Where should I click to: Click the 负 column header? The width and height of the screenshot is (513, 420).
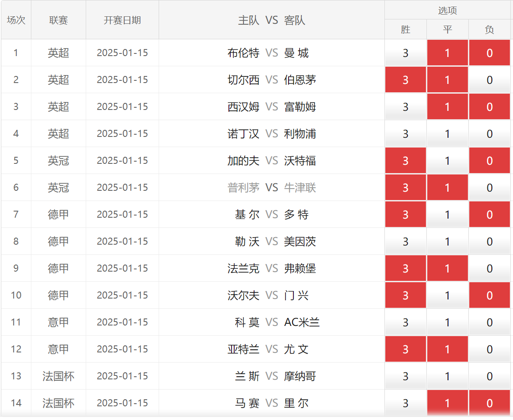click(x=490, y=30)
